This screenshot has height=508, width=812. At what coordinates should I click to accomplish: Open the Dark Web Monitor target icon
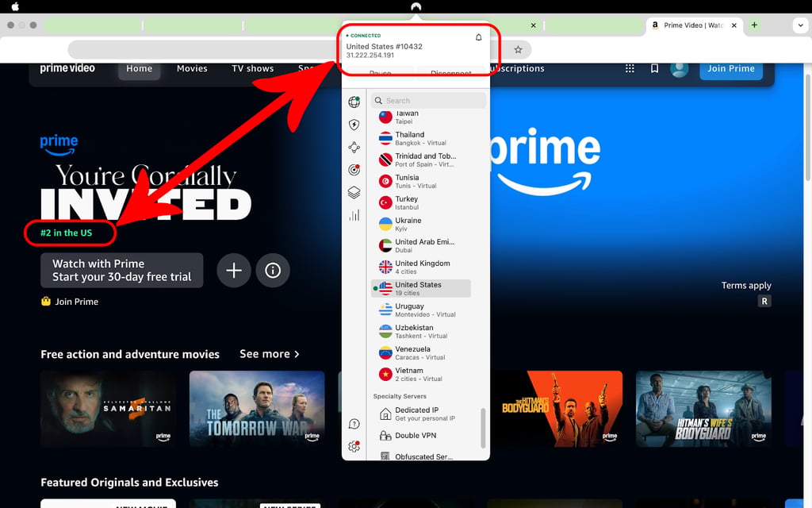point(354,170)
